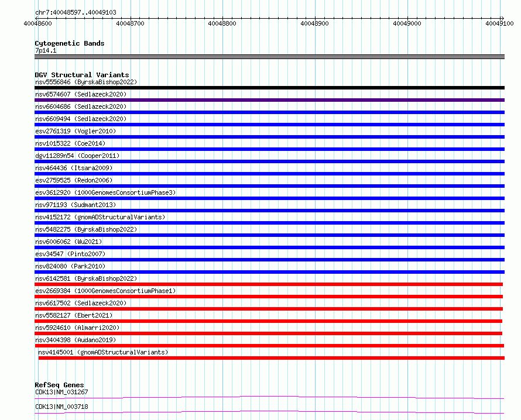The width and height of the screenshot is (521, 420).
Task: Click the 7p14.1 band label
Action: click(46, 50)
